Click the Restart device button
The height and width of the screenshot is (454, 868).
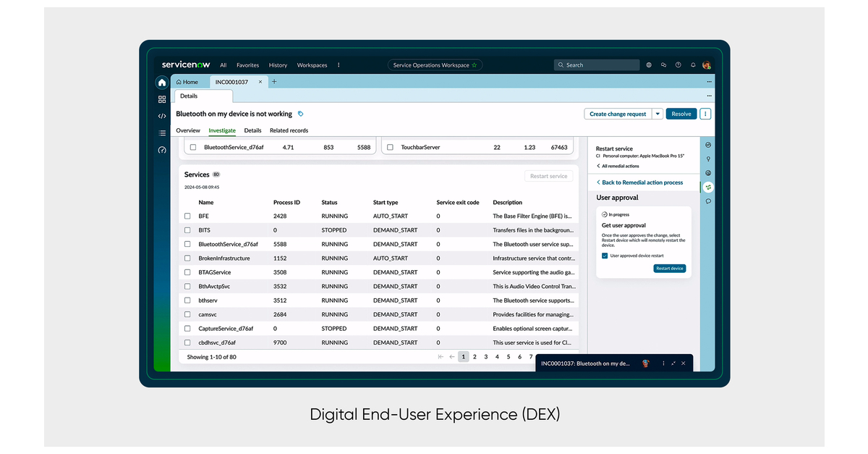(x=670, y=268)
